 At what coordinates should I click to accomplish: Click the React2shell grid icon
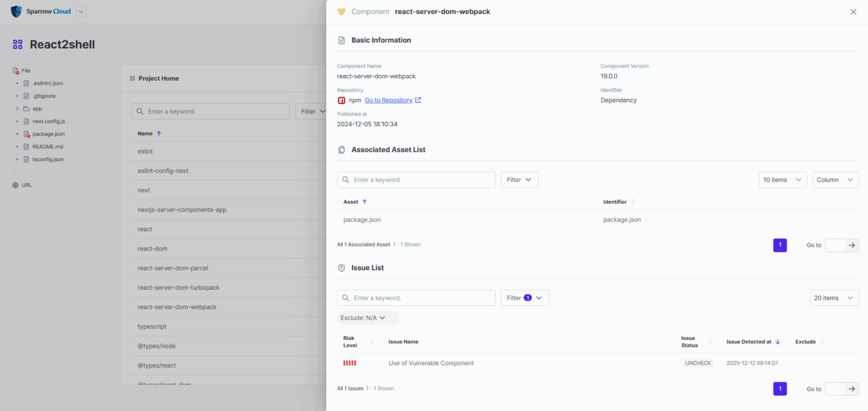coord(16,44)
